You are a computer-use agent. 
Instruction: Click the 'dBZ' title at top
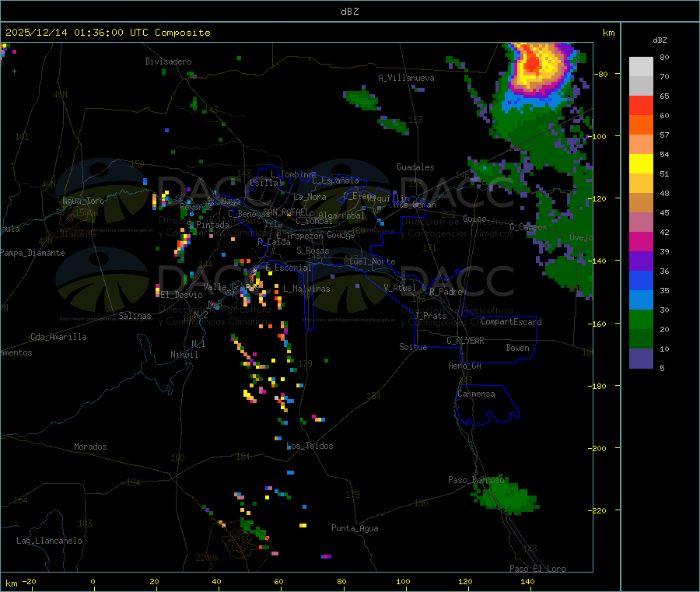coord(349,12)
